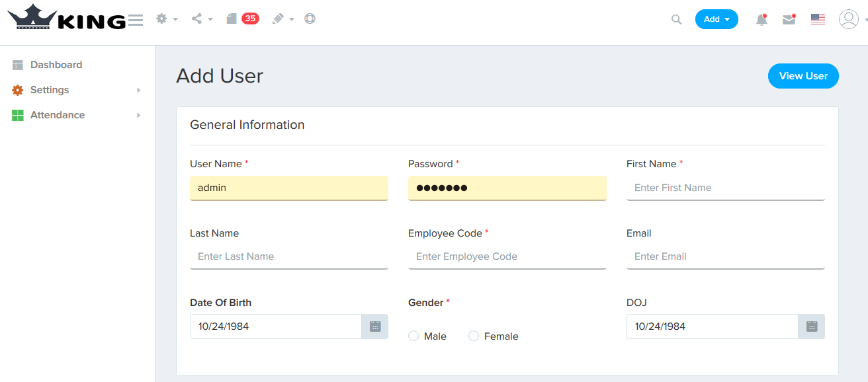Open the share icon menu
Image resolution: width=868 pixels, height=382 pixels.
197,19
